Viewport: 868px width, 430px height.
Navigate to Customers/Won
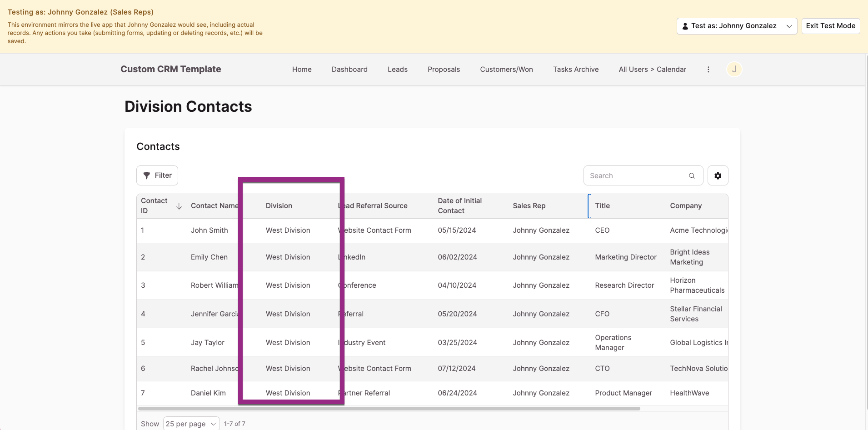click(506, 70)
